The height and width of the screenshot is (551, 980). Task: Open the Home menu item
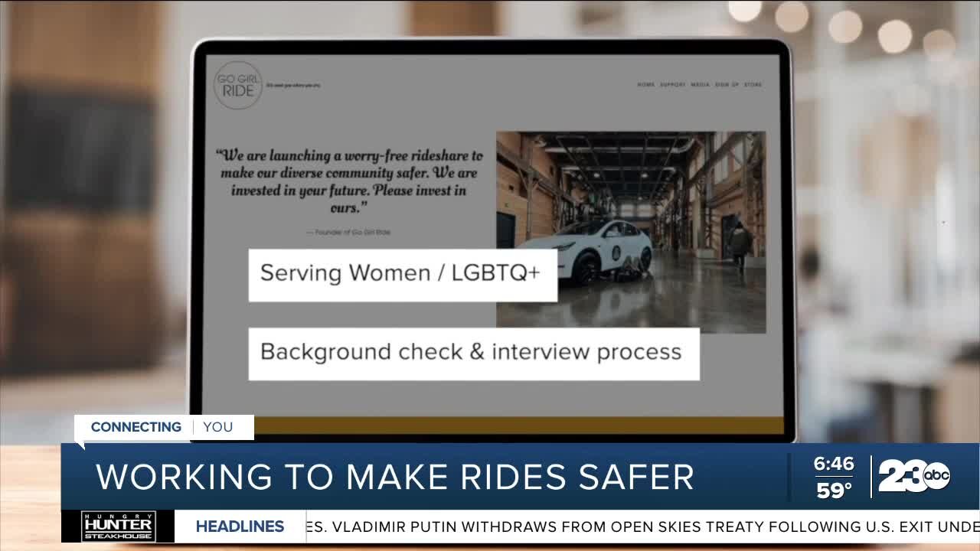tap(646, 85)
